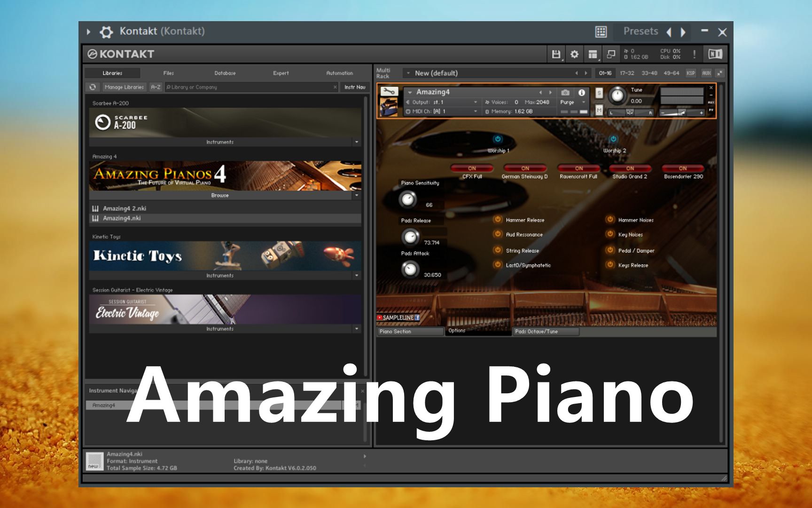
Task: Click the Instr Nav button
Action: click(x=355, y=87)
